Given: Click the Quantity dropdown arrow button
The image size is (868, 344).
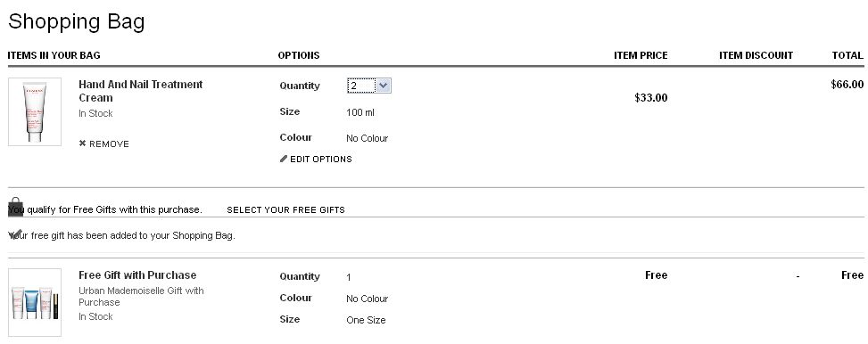Looking at the screenshot, I should coord(383,86).
